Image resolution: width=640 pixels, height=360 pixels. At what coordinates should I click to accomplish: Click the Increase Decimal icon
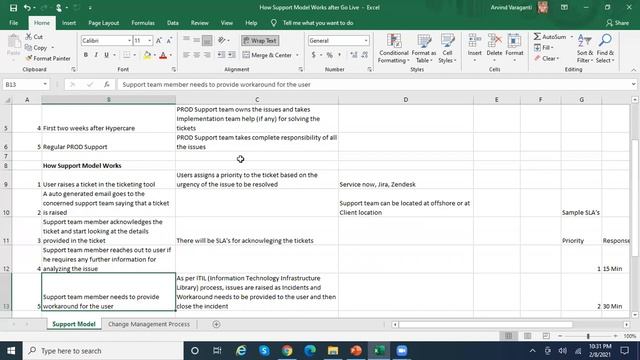coord(353,55)
